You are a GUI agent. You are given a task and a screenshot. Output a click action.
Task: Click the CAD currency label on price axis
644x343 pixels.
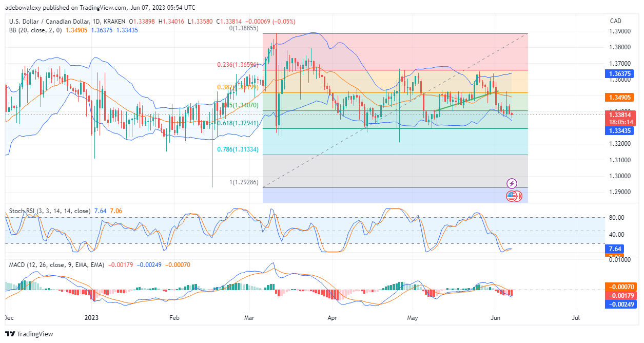click(616, 21)
